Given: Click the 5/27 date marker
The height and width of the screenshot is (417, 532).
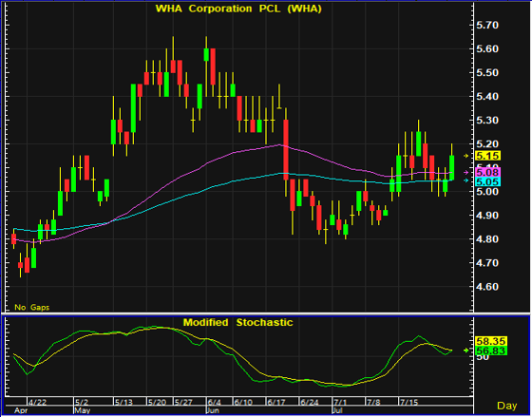Looking at the screenshot, I should click(x=183, y=403).
